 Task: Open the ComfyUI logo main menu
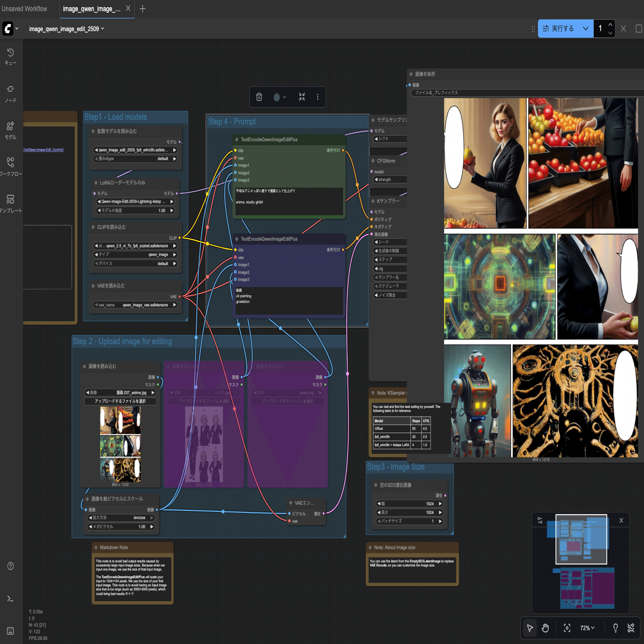coord(8,29)
